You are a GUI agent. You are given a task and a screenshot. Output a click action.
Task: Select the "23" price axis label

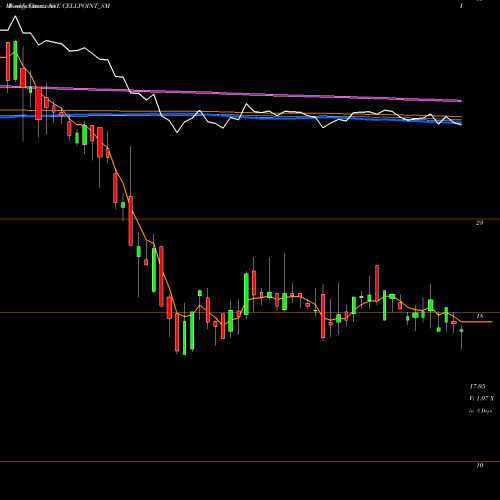pyautogui.click(x=479, y=223)
